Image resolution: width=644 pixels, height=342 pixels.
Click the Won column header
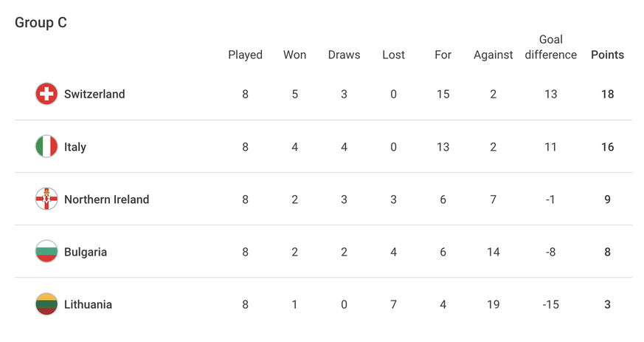click(294, 55)
